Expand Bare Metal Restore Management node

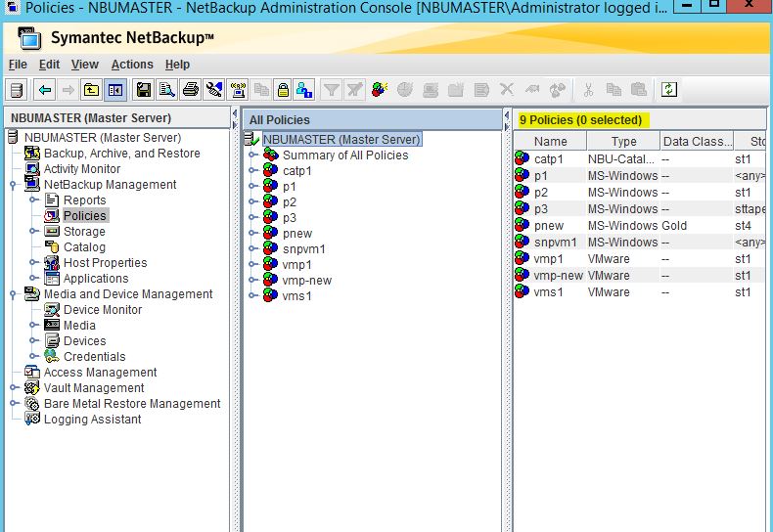(15, 404)
